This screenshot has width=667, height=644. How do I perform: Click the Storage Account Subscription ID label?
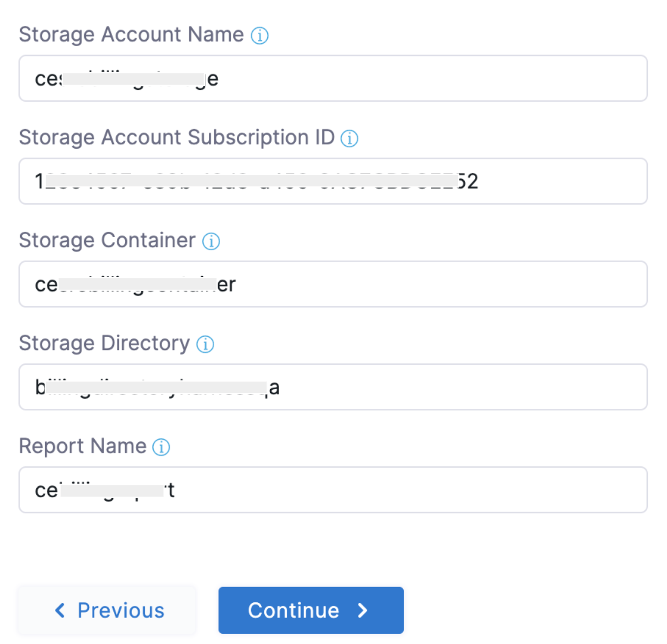[x=176, y=138]
